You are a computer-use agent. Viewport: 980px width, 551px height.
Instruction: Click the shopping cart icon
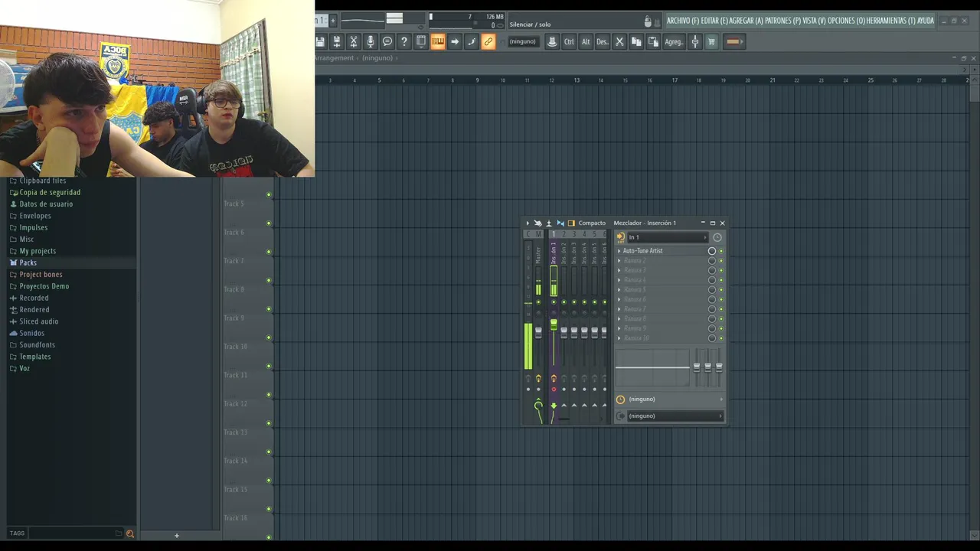pos(711,41)
